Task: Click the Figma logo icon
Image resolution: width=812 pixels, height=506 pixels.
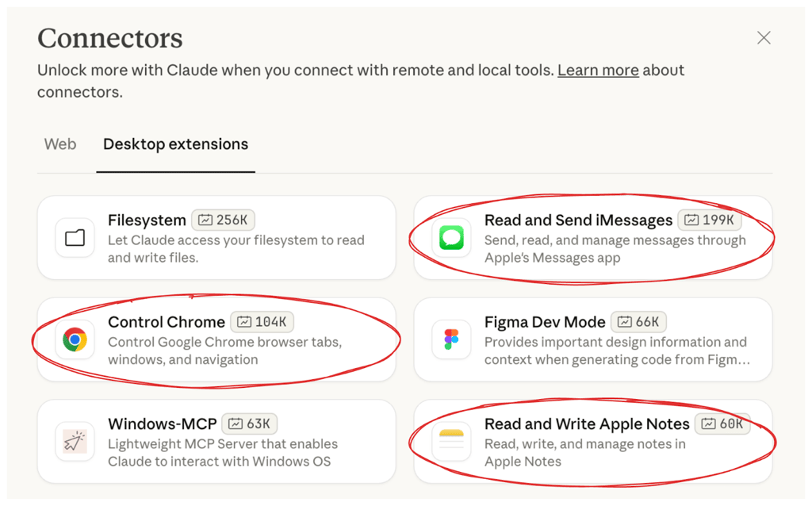Action: (451, 339)
